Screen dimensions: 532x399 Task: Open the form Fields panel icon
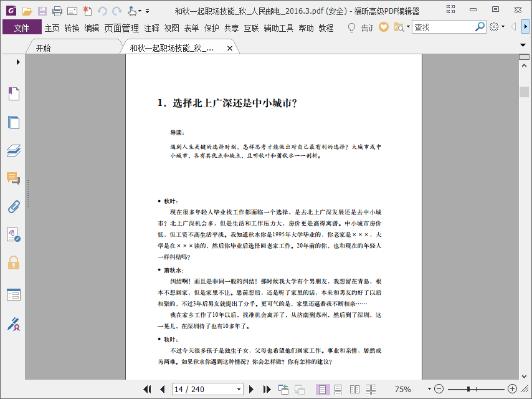click(14, 294)
